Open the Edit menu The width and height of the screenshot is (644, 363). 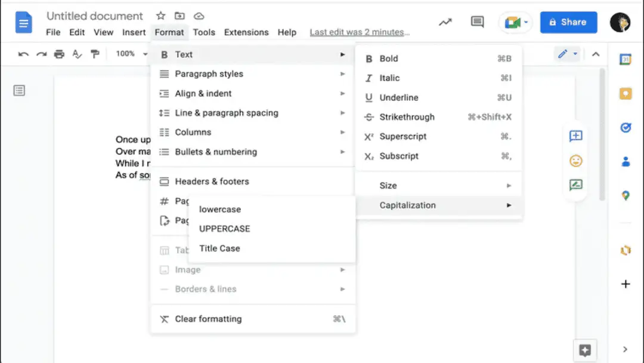coord(77,32)
